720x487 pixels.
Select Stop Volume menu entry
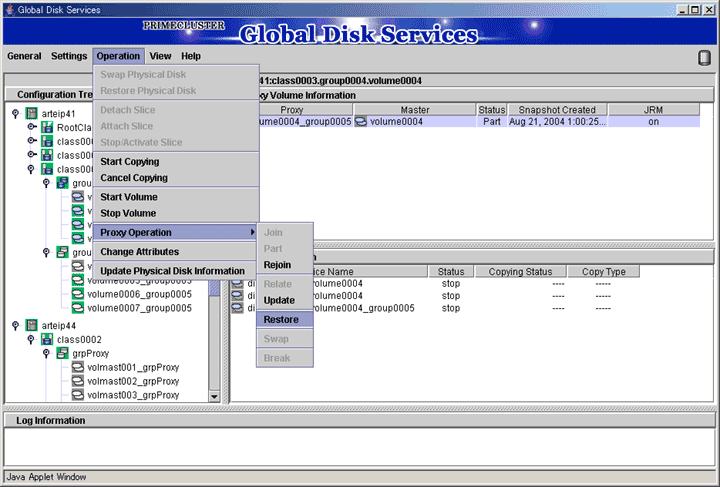tap(176, 213)
